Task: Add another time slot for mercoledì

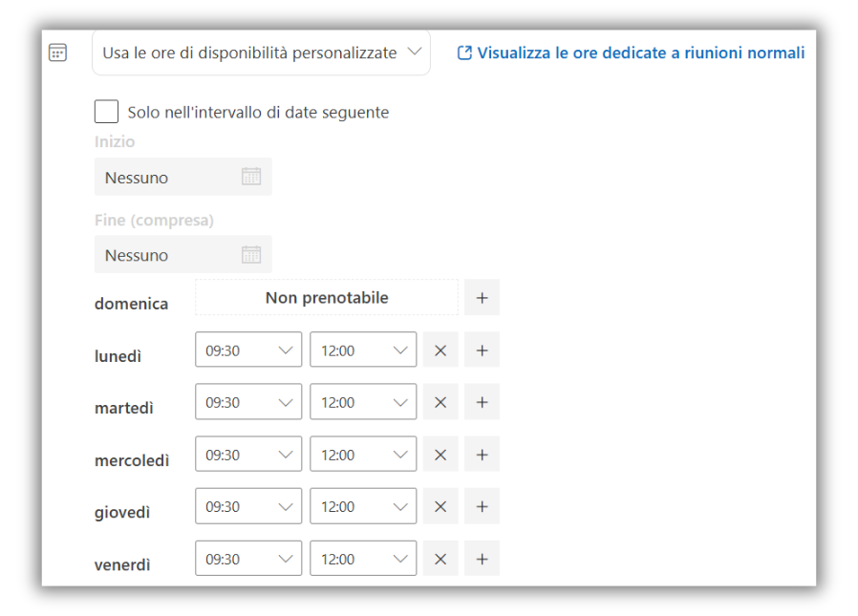Action: (x=482, y=455)
